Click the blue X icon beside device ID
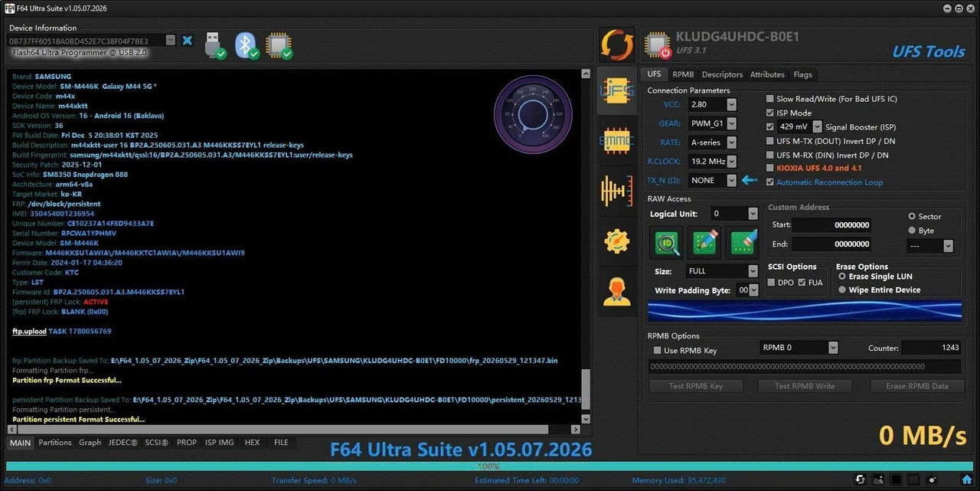 (x=187, y=40)
